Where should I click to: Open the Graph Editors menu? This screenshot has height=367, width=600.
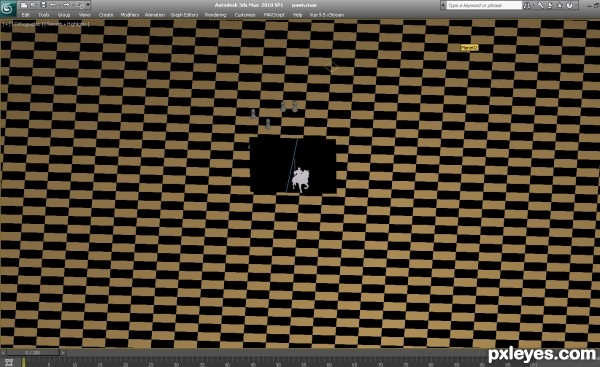coord(184,15)
